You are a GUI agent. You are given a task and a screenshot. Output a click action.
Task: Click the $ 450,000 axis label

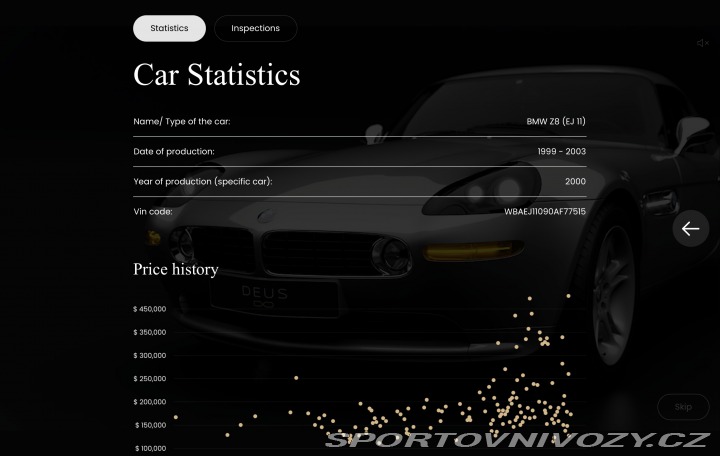(149, 309)
